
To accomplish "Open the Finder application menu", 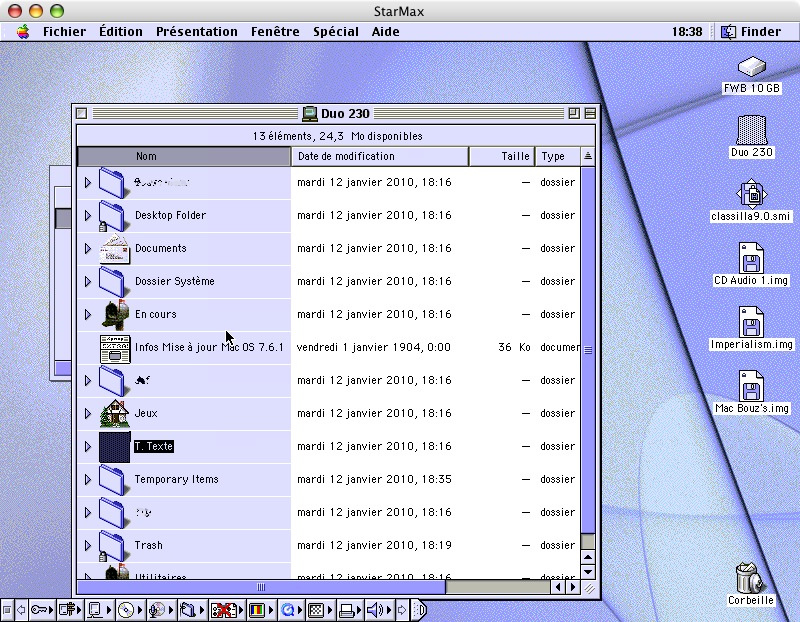I will pos(751,32).
